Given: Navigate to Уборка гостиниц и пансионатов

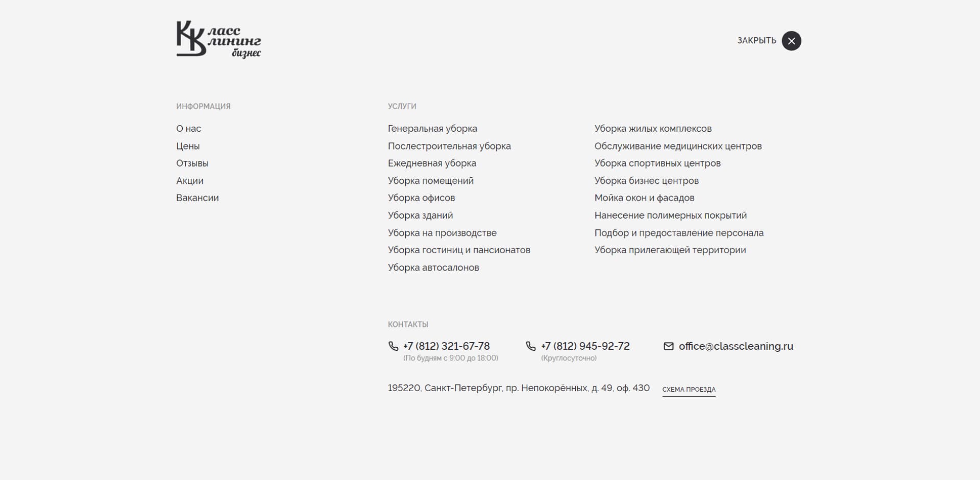Looking at the screenshot, I should click(x=459, y=250).
